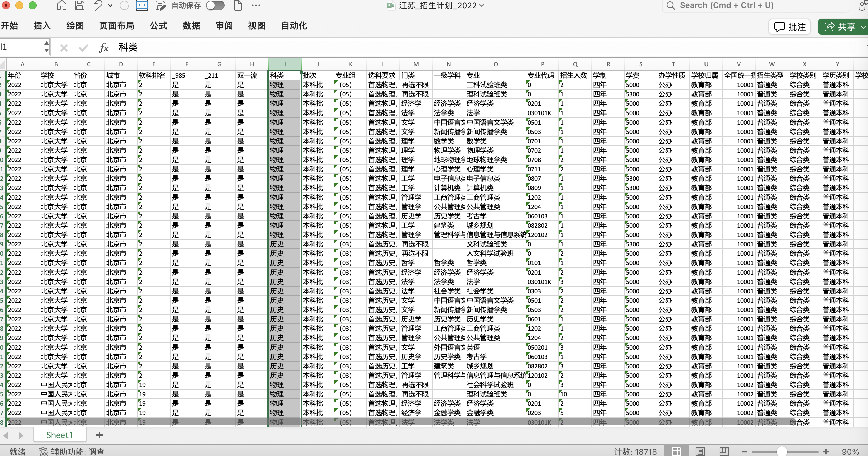Screen dimensions: 868x456
Task: Click the 批注 comments button
Action: tap(790, 27)
